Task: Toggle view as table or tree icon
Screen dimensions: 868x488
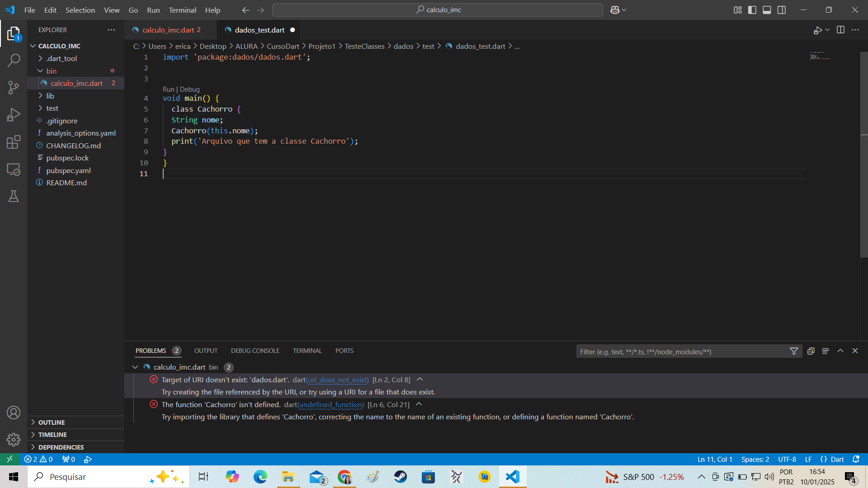Action: tap(826, 351)
